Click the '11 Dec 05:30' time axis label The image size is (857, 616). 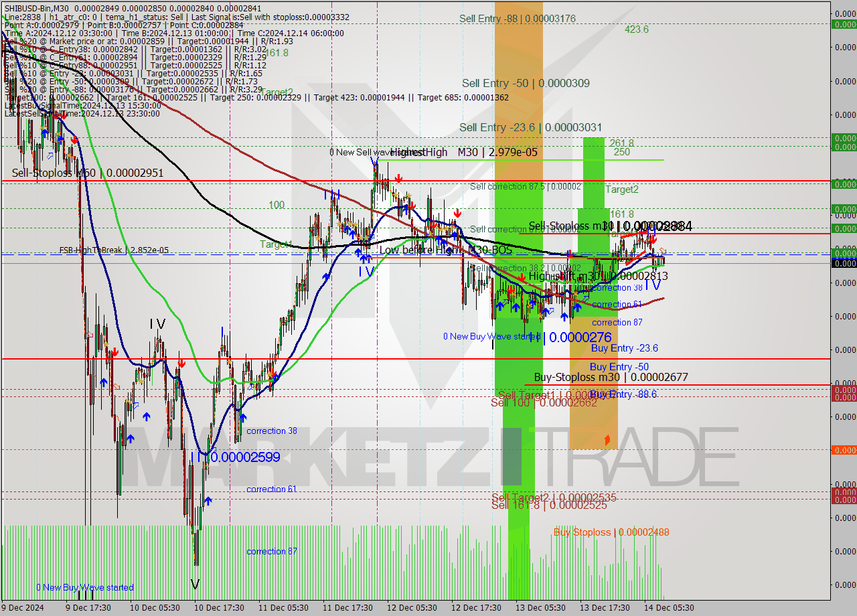[x=284, y=608]
